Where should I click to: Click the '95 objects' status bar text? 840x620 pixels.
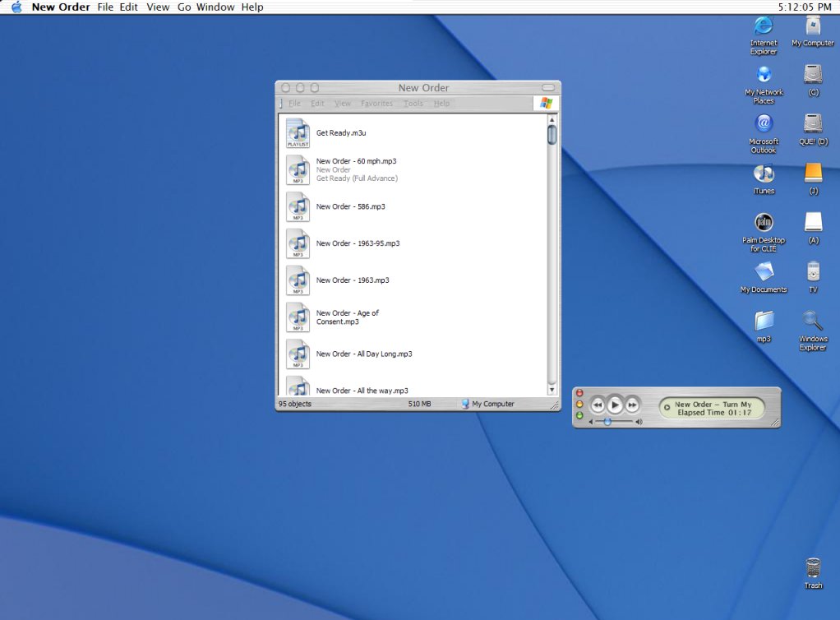(x=294, y=404)
